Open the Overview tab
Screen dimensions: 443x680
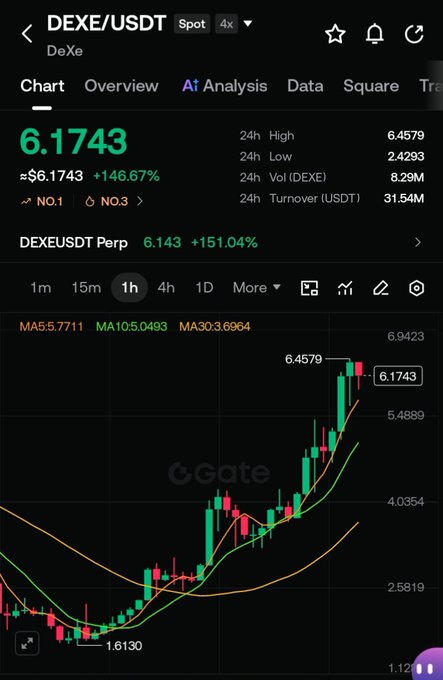(121, 86)
